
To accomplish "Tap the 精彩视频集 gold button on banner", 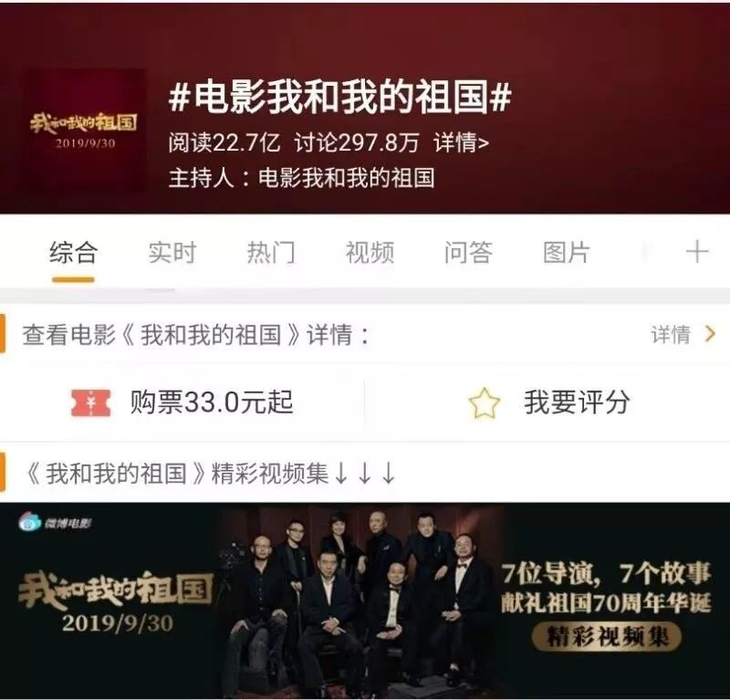I will tap(607, 637).
